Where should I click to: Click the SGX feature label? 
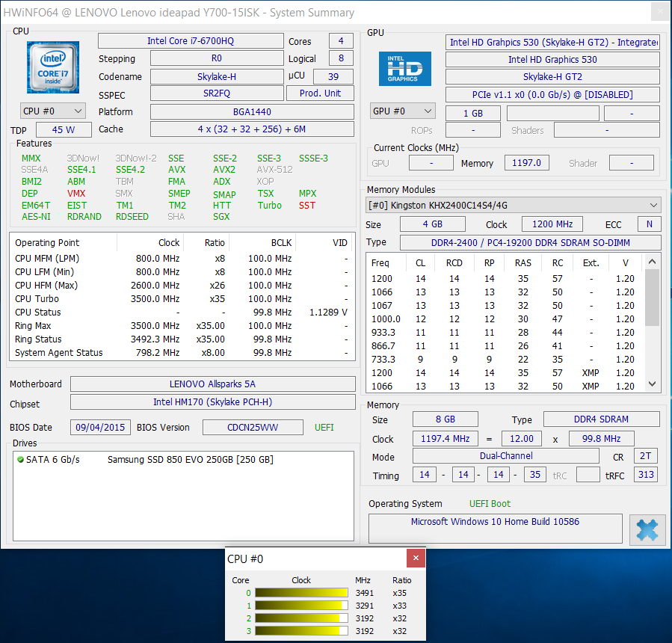(221, 217)
